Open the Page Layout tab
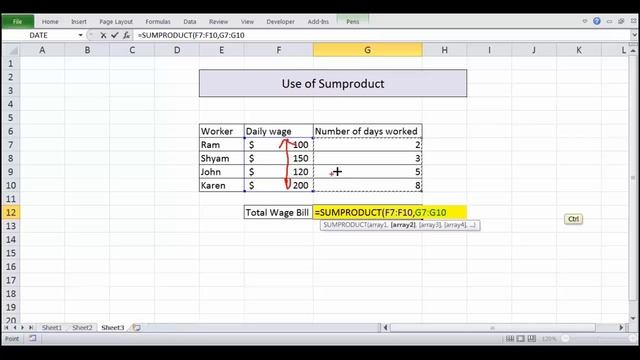This screenshot has width=640, height=360. (116, 22)
